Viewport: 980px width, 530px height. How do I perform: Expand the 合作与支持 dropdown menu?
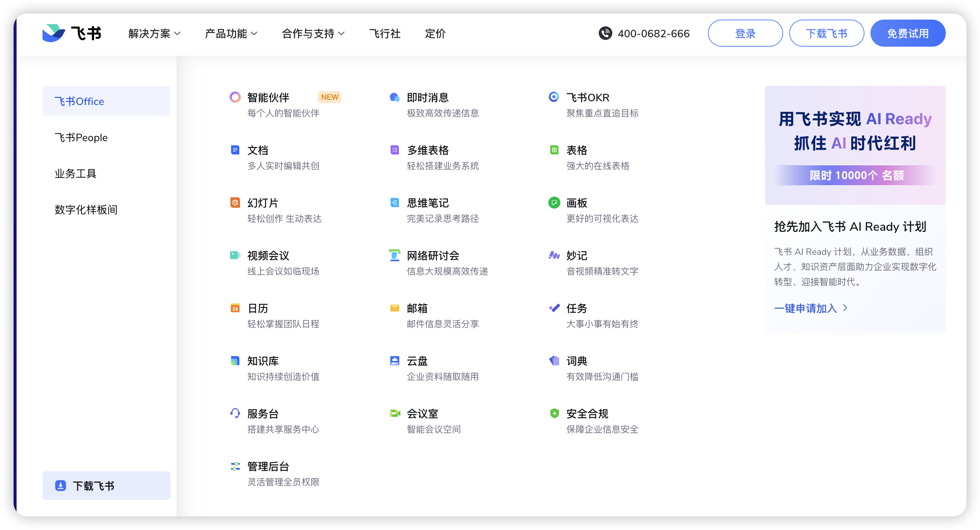[x=313, y=34]
